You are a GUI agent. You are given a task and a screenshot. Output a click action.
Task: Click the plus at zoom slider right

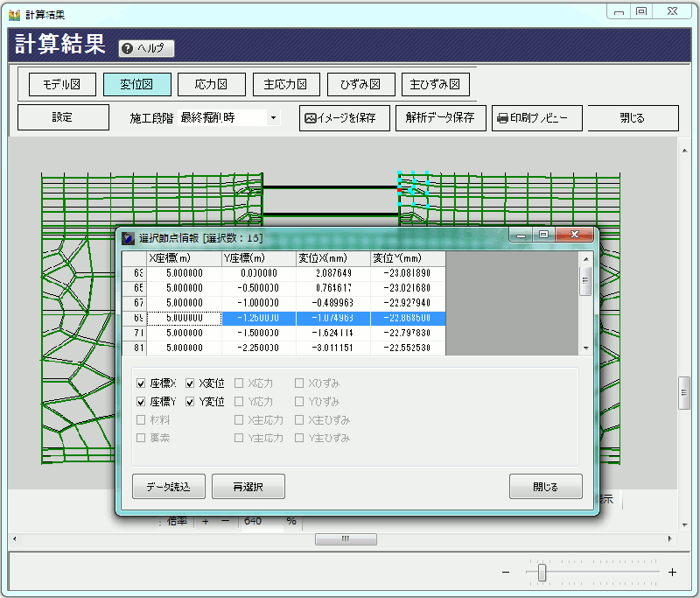pos(672,572)
